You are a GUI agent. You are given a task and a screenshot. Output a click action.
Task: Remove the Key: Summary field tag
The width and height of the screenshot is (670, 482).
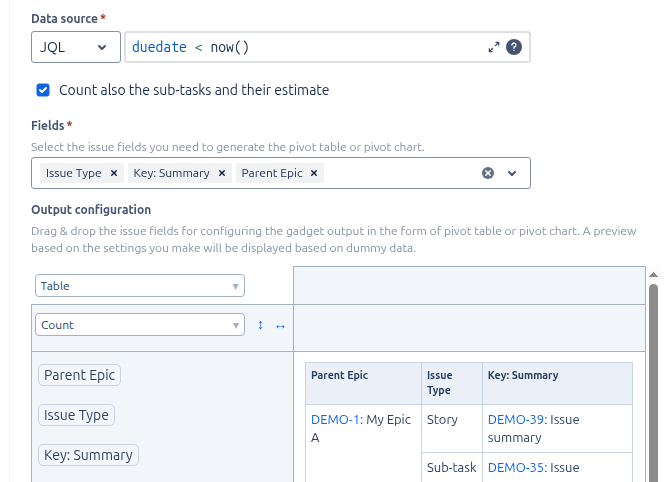(x=222, y=173)
